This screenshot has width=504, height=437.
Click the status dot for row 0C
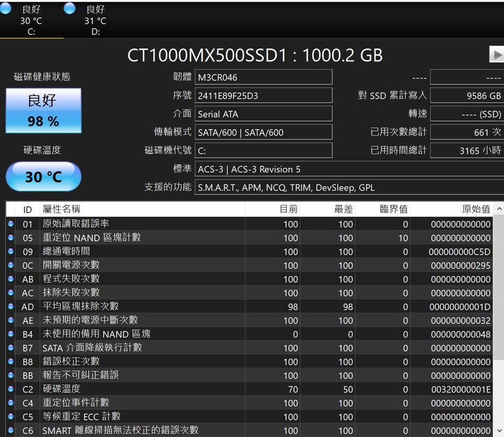click(10, 265)
